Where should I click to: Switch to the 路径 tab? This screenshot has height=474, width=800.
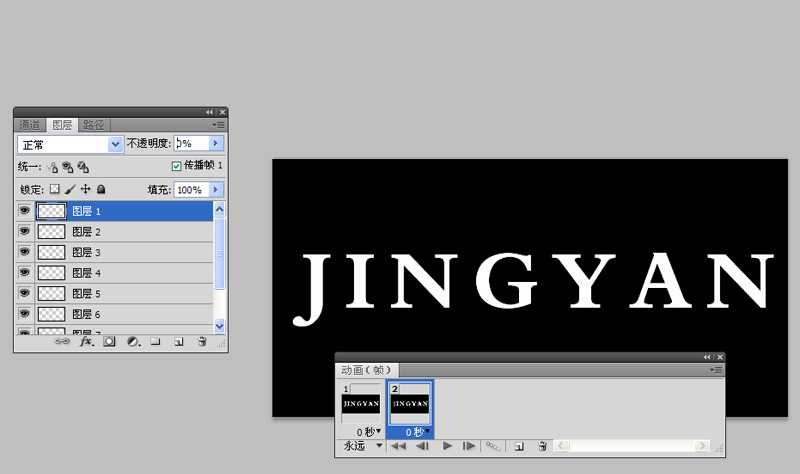[93, 124]
